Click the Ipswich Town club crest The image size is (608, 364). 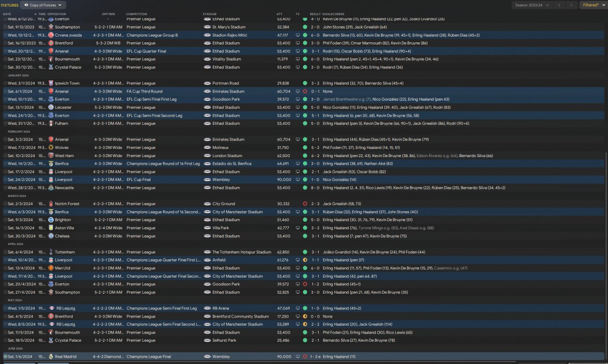pyautogui.click(x=51, y=83)
